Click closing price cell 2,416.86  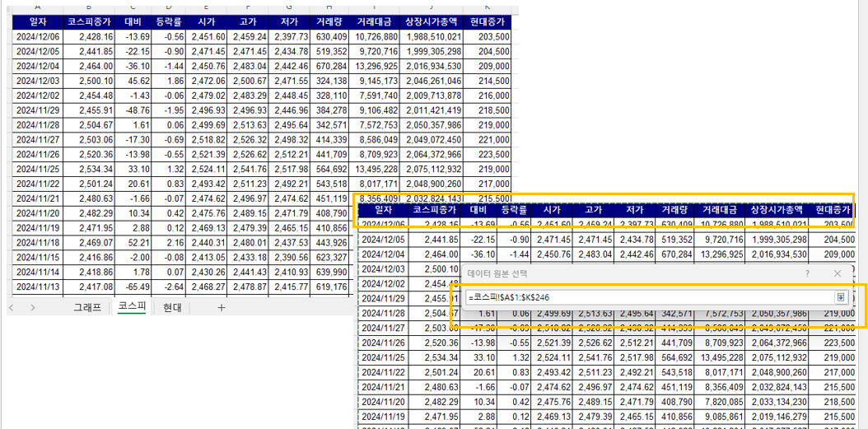[89, 258]
